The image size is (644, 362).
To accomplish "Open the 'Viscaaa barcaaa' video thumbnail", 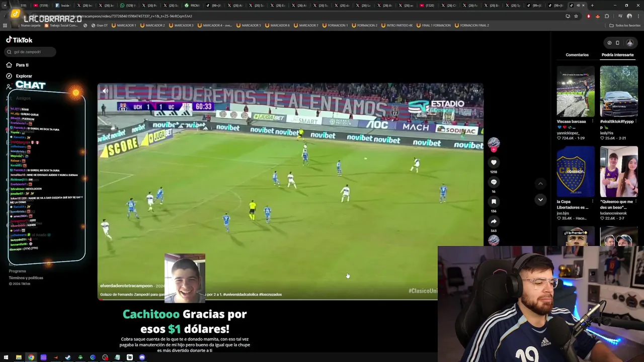I will pos(576,92).
